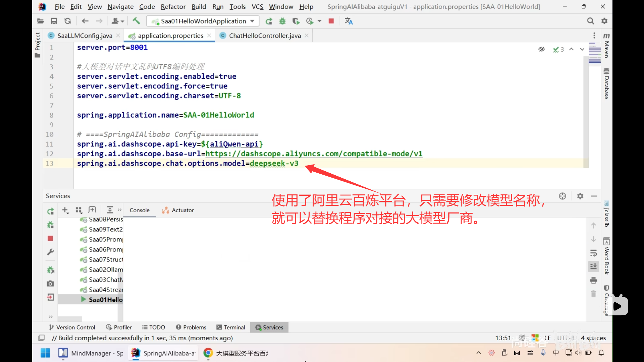Toggle scroll to end in console
Image resolution: width=644 pixels, height=362 pixels.
click(593, 266)
